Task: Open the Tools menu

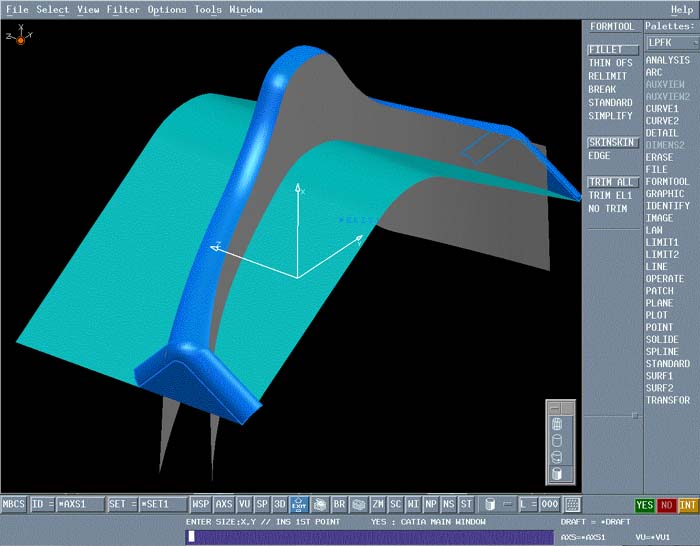Action: pos(208,9)
